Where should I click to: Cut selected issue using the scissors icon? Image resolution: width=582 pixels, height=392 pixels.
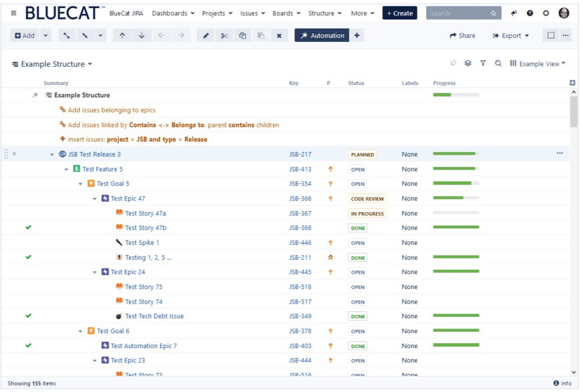click(224, 35)
